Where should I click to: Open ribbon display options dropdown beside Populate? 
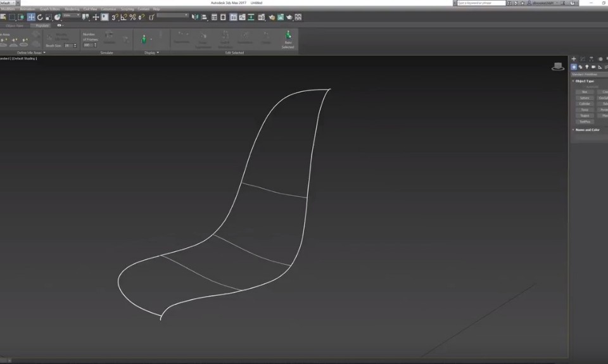[60, 25]
